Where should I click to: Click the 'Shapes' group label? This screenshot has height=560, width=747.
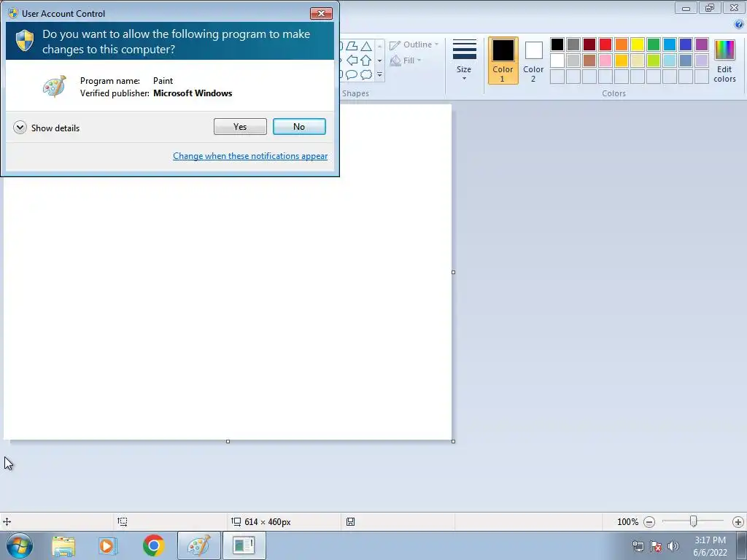coord(355,93)
